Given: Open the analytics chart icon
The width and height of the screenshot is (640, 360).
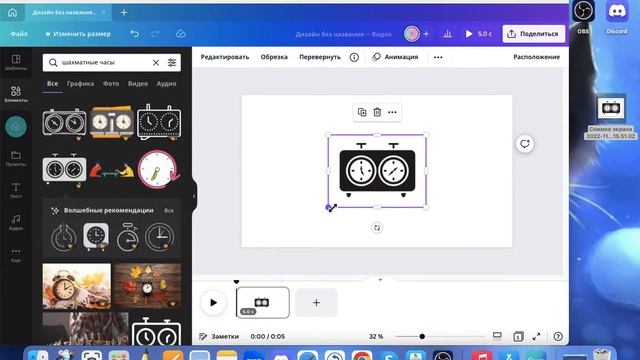Looking at the screenshot, I should tap(447, 34).
